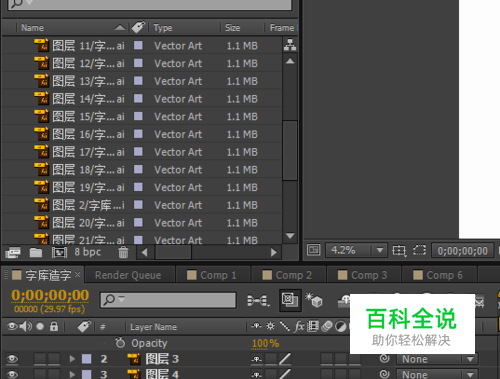Click label color swatch of 图层 13
The height and width of the screenshot is (379, 500).
tap(138, 81)
